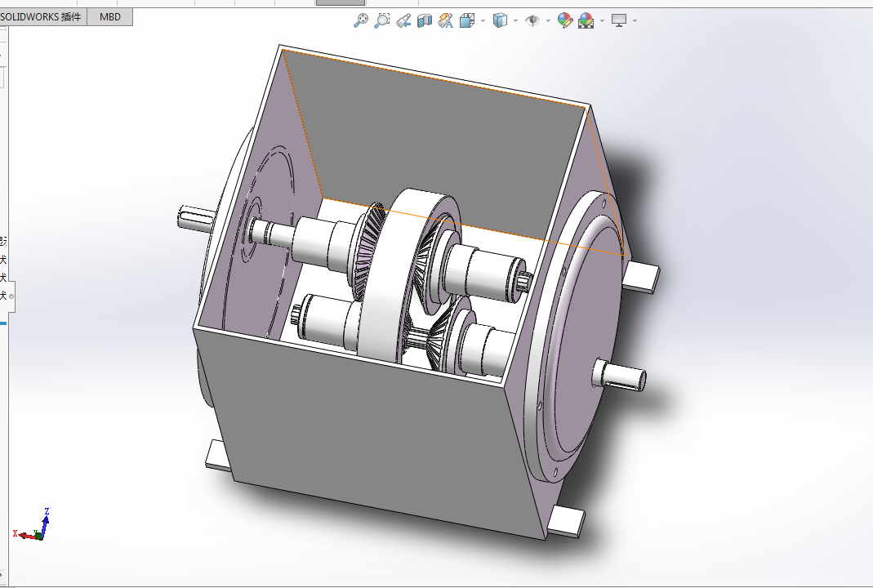Expand the View Settings dropdown arrow
The width and height of the screenshot is (873, 588).
[635, 21]
